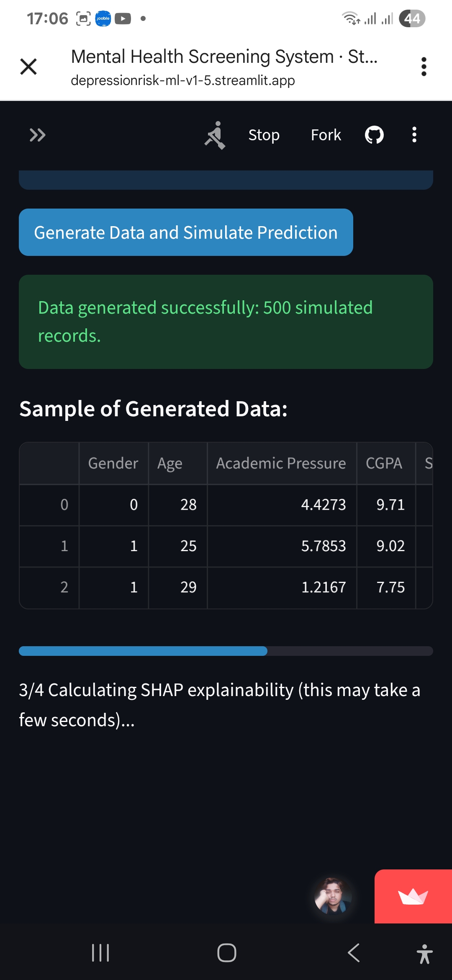Click the red Streamlit crown badge
Screen dimensions: 452x980
click(413, 896)
